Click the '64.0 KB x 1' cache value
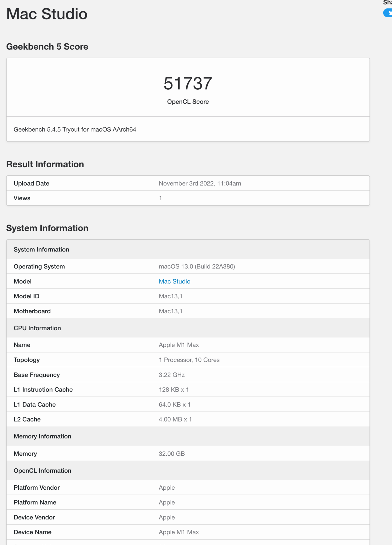The image size is (392, 545). (x=175, y=405)
